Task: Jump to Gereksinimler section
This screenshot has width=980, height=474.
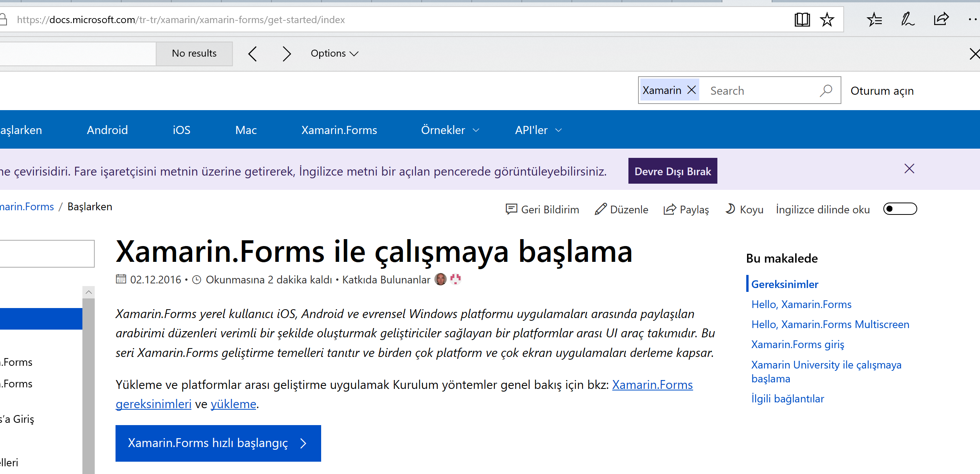Action: coord(785,284)
